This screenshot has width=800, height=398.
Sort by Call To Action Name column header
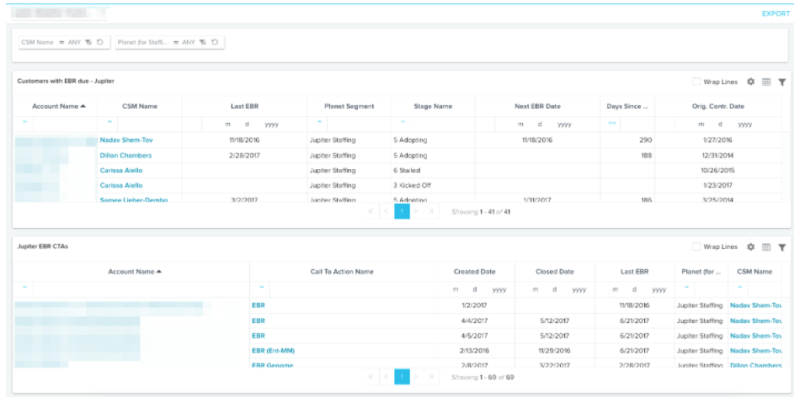click(x=342, y=271)
